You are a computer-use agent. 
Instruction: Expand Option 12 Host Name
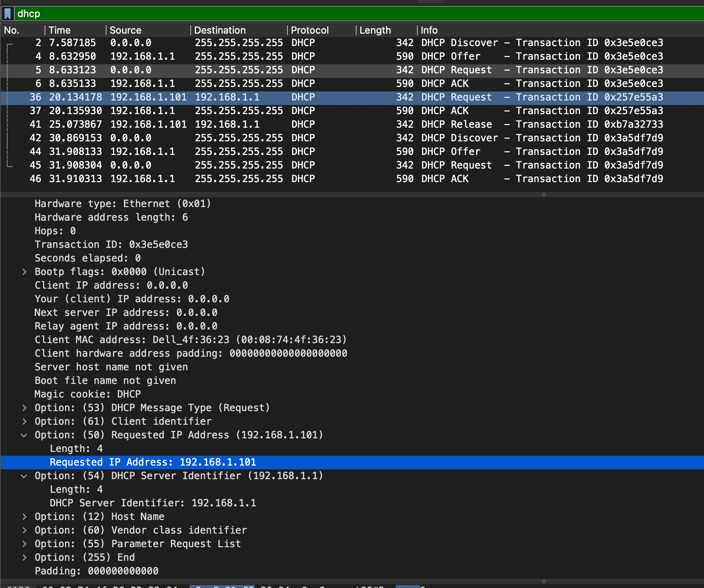(24, 517)
